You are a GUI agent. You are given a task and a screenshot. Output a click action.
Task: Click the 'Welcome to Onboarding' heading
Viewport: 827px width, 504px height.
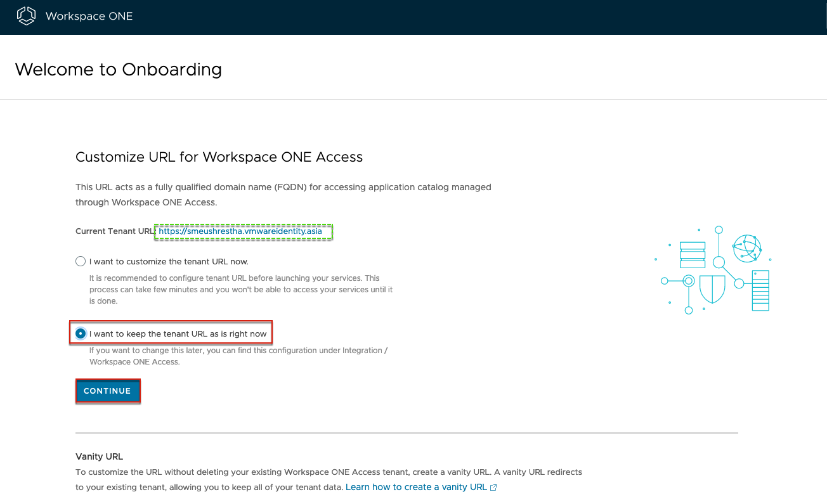point(119,69)
